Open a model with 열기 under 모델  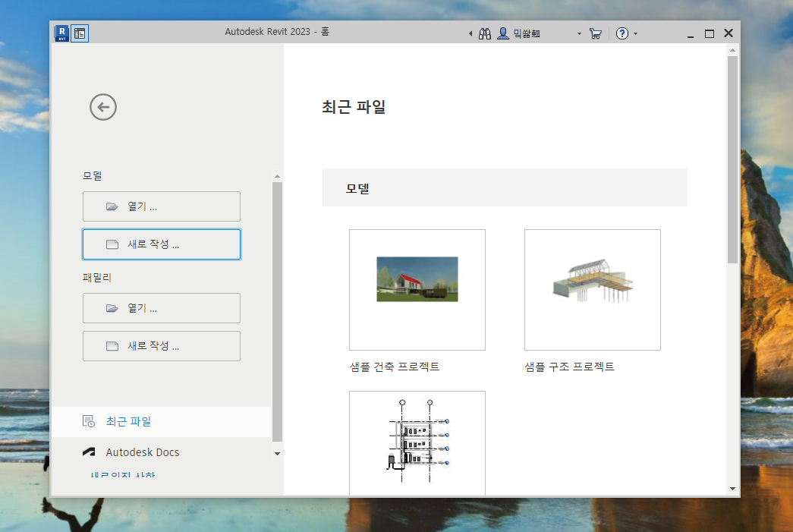(x=162, y=206)
